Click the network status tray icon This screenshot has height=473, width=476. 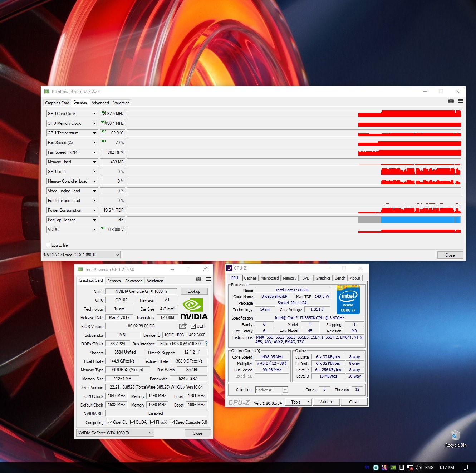[410, 468]
